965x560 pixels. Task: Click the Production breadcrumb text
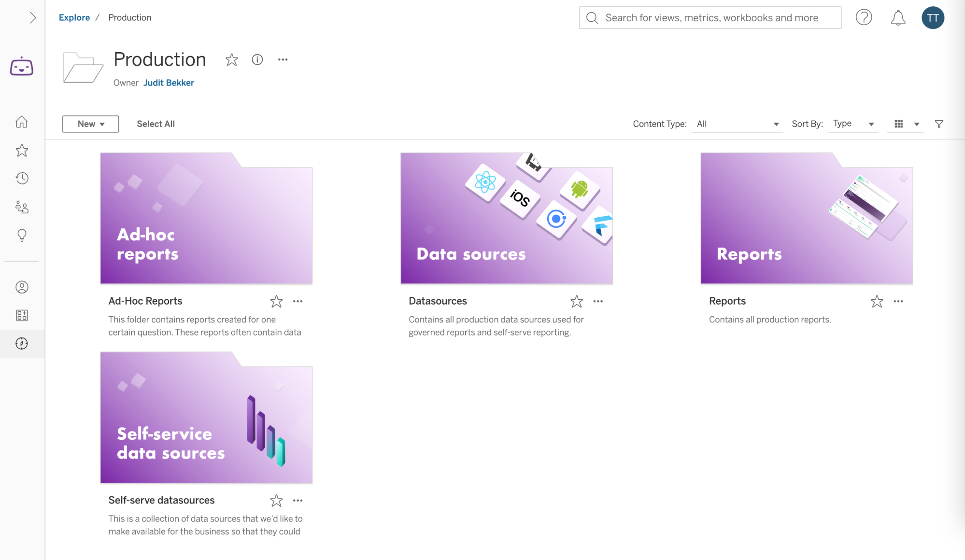click(130, 17)
